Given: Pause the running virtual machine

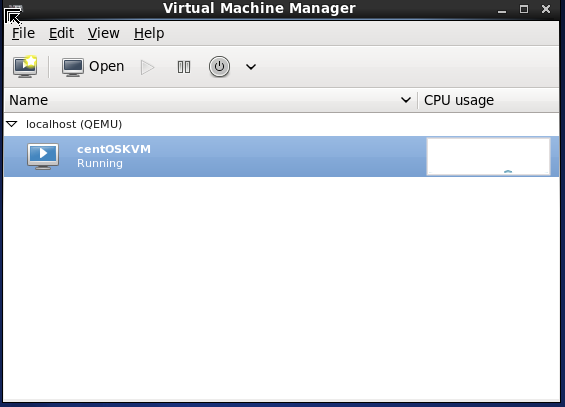Looking at the screenshot, I should 184,67.
